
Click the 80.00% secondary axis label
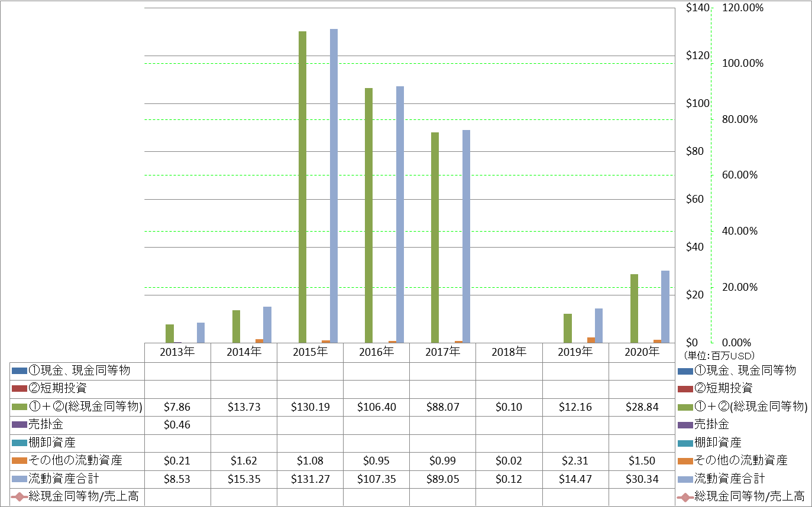[x=740, y=119]
